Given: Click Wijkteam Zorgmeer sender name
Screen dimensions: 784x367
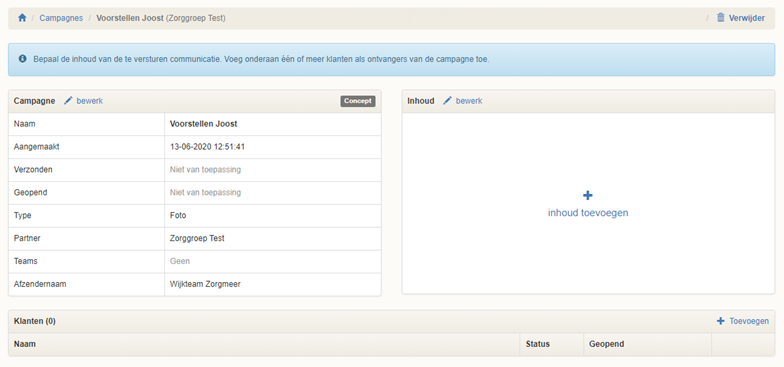Looking at the screenshot, I should click(x=205, y=284).
